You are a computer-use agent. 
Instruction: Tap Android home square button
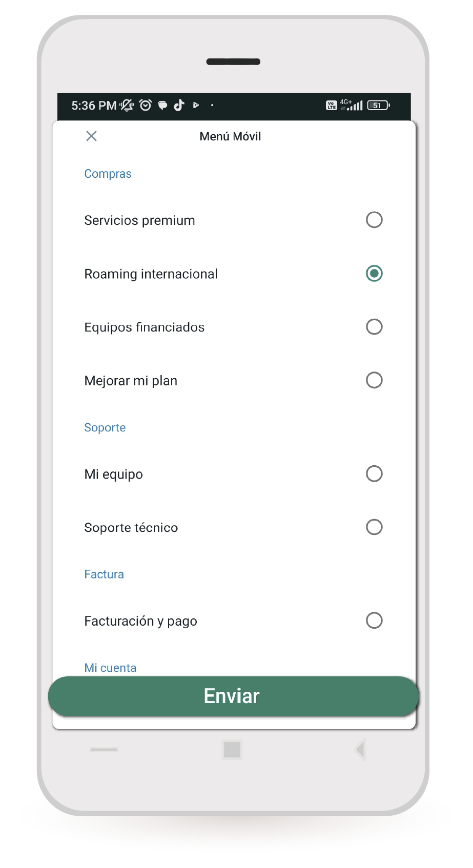(x=232, y=750)
